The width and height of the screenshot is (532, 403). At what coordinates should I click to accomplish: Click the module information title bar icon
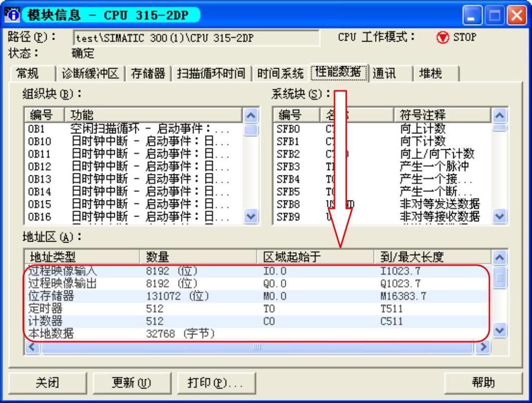pos(12,15)
